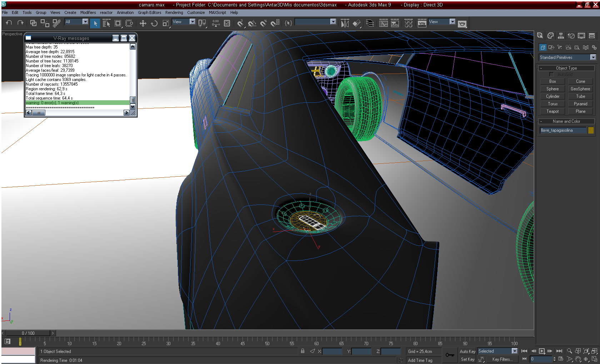Toggle the selection lock padlock
The image size is (600, 364).
(302, 351)
